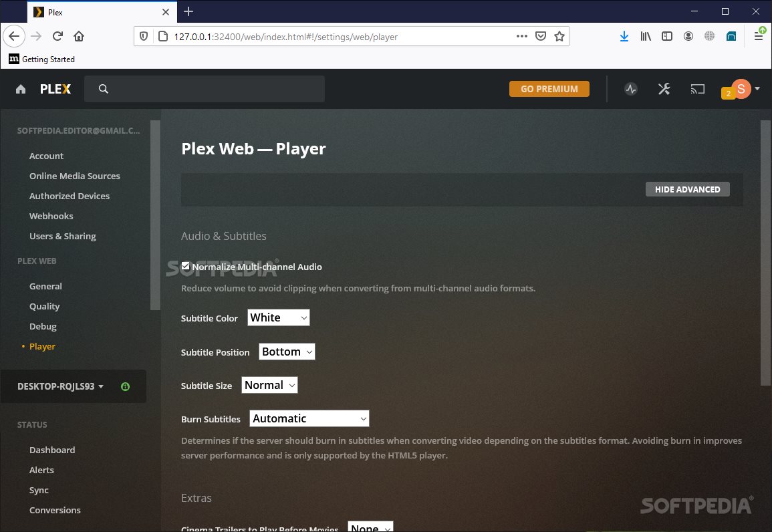Viewport: 772px width, 532px height.
Task: Open the Plex activity icon
Action: 631,89
